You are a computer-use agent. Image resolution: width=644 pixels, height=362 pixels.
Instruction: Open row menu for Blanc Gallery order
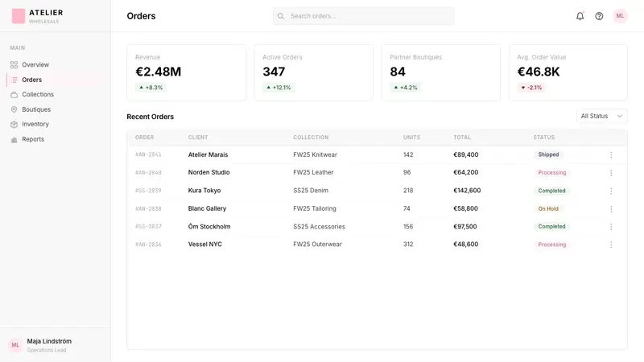pos(611,209)
